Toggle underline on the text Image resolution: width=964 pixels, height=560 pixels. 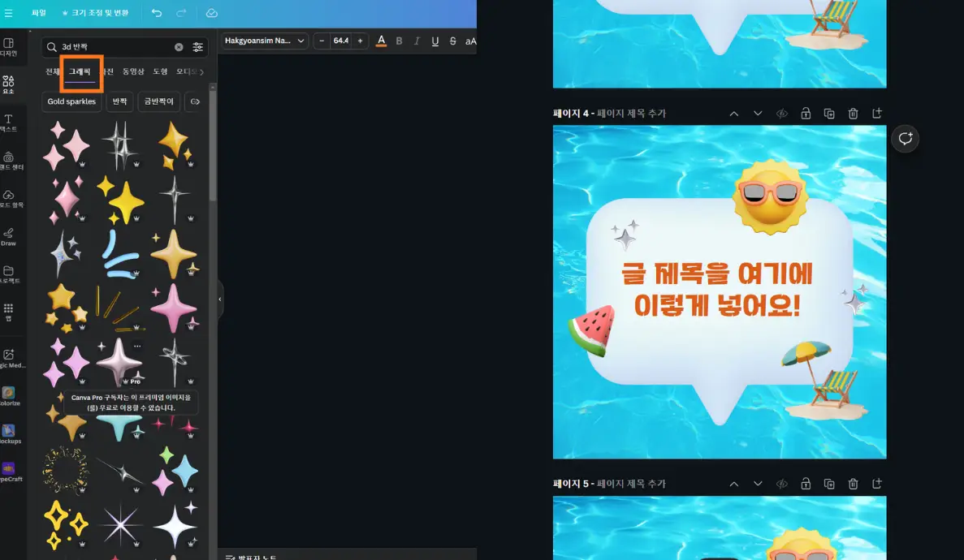point(435,41)
